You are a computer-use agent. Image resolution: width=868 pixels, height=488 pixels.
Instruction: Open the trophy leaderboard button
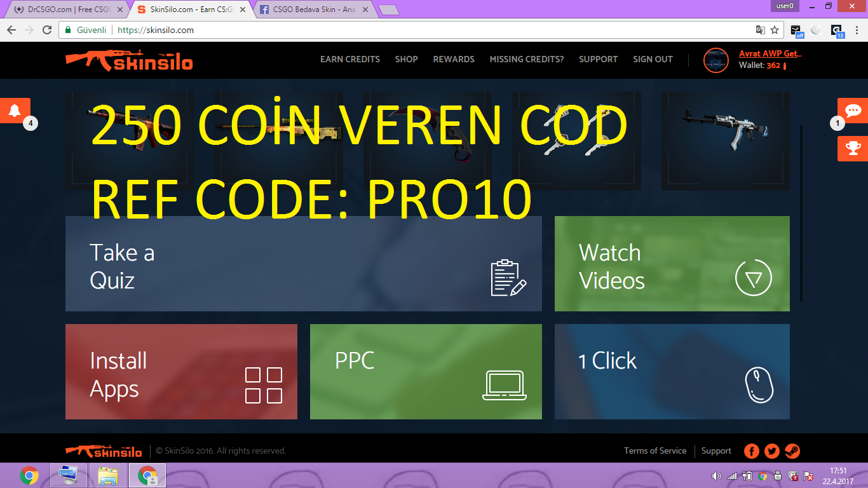tap(853, 148)
